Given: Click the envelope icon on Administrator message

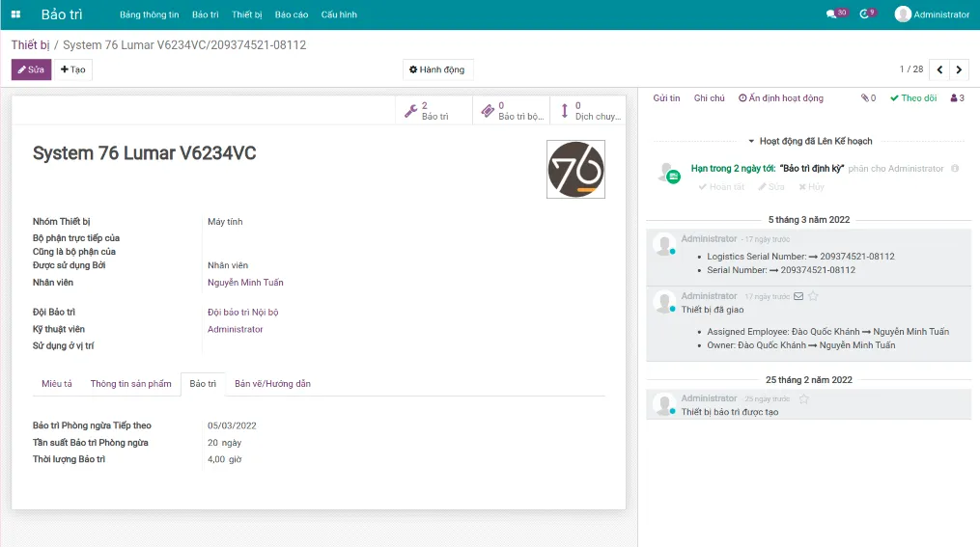Looking at the screenshot, I should pyautogui.click(x=798, y=296).
